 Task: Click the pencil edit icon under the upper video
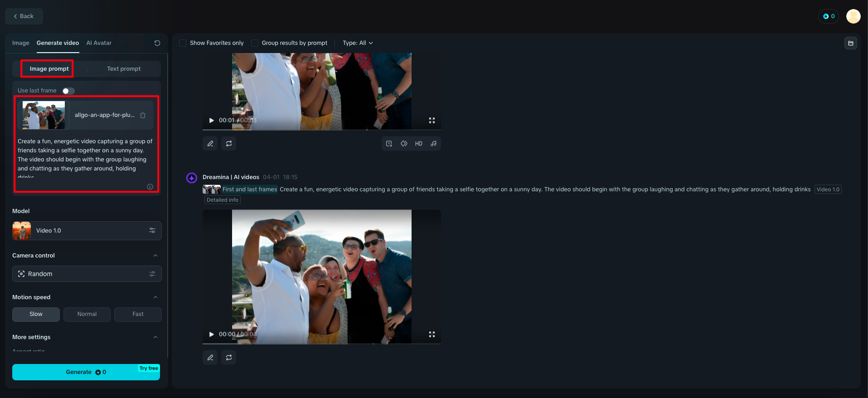(x=210, y=144)
